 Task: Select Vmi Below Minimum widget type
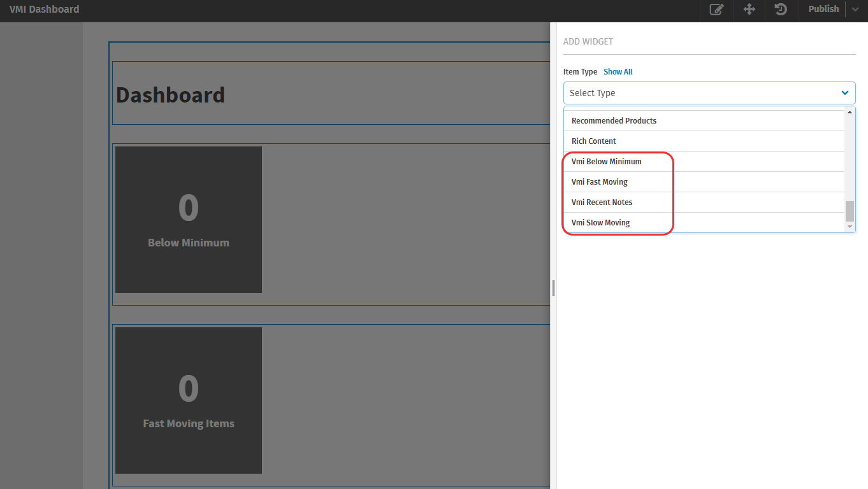tap(704, 162)
